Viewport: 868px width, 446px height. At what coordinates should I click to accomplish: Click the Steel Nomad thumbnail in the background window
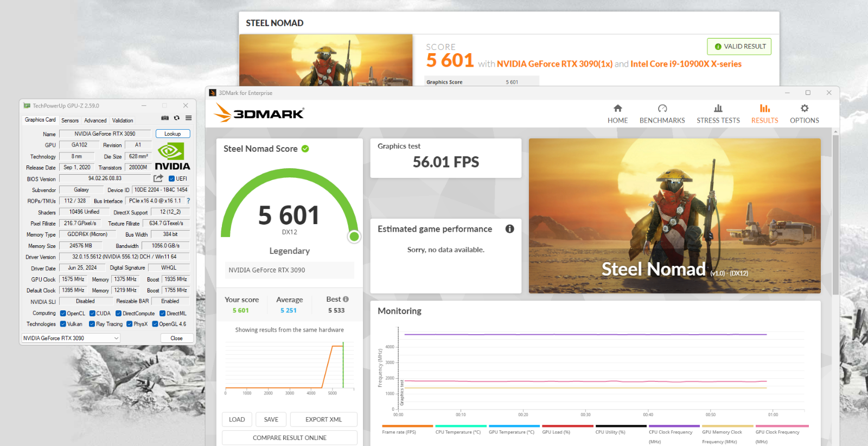(x=325, y=60)
